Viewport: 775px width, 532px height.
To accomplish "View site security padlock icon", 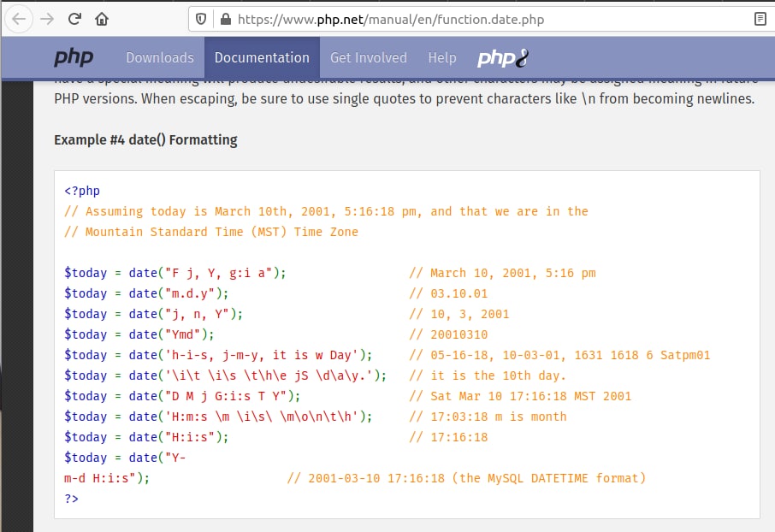I will point(225,20).
